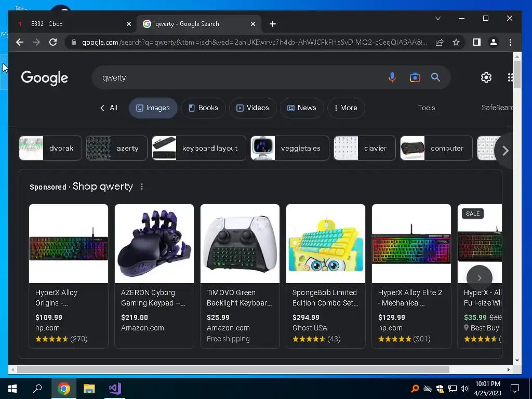Expand the tab search chevron
Screen dimensions: 532x399
click(438, 18)
